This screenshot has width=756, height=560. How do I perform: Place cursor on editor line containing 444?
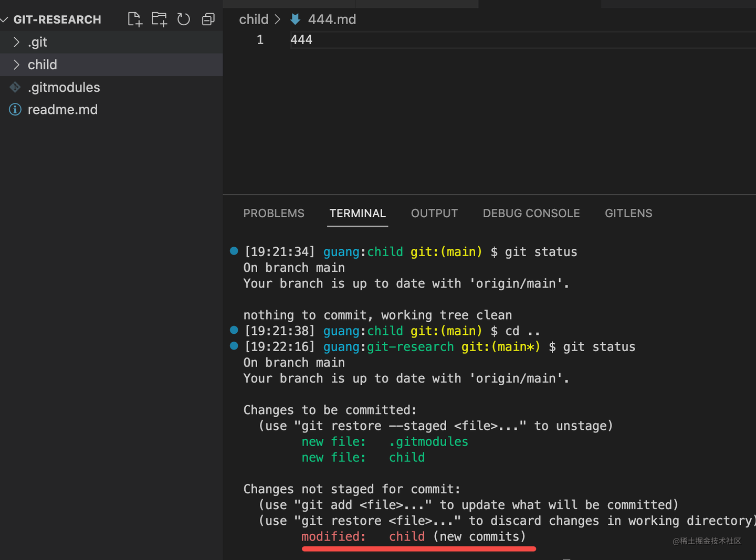(x=301, y=39)
